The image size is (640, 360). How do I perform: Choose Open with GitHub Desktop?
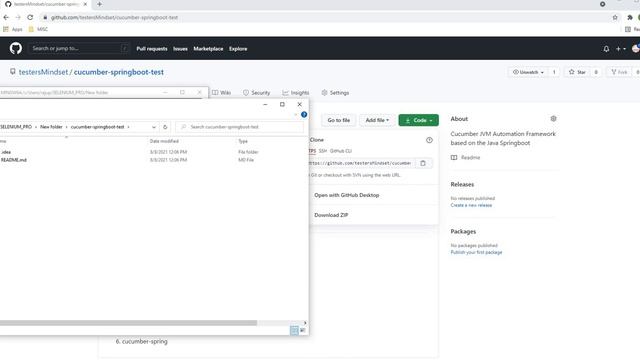[x=347, y=196]
